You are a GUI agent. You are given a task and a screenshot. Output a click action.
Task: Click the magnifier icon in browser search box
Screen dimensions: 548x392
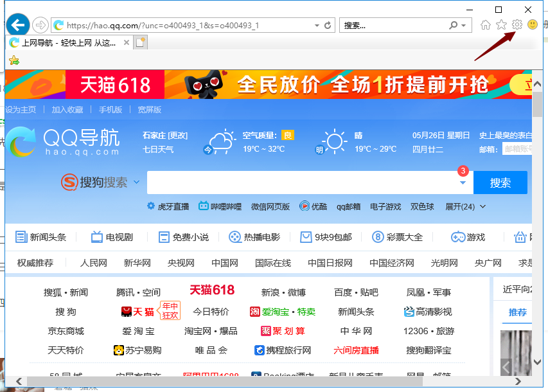coord(454,25)
